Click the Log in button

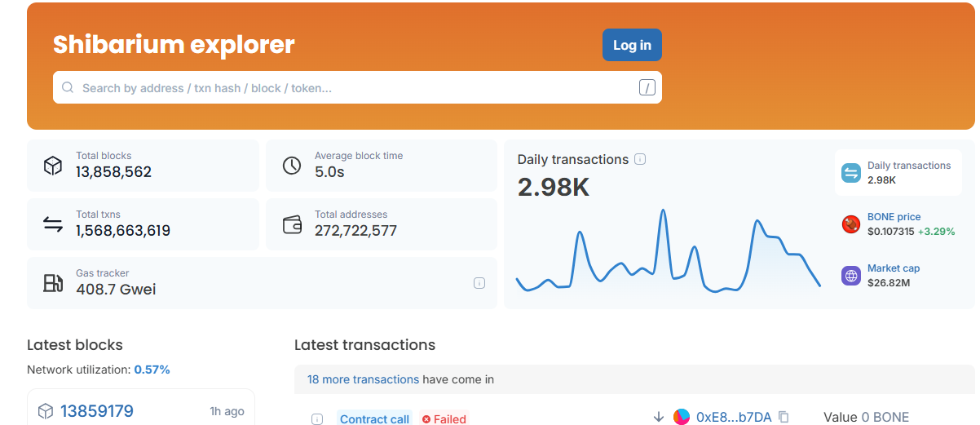[x=632, y=45]
